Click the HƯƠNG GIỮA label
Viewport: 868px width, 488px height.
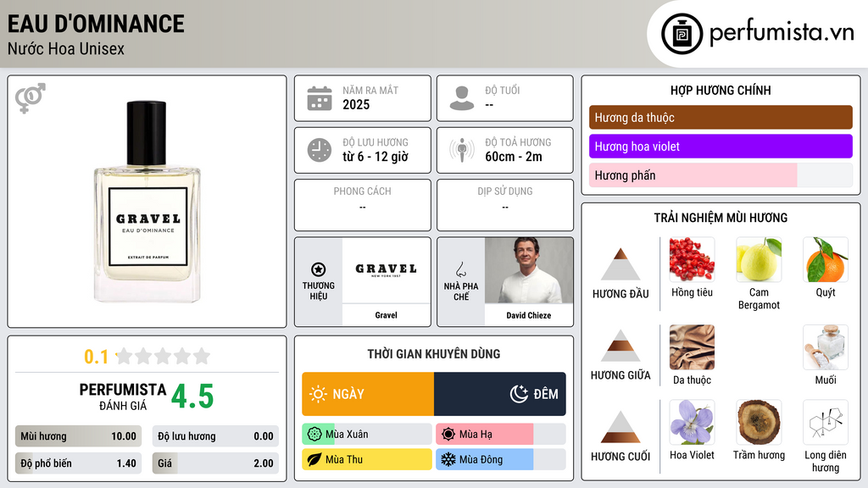tap(620, 375)
